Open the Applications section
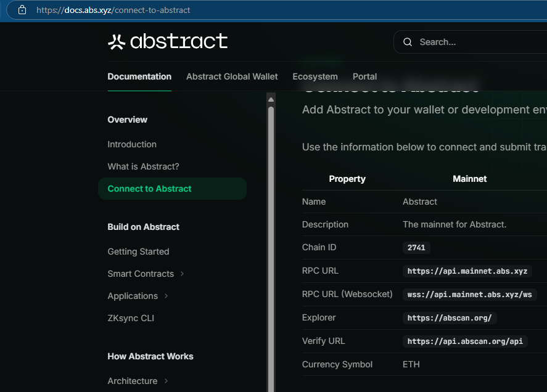The image size is (547, 392). 133,296
